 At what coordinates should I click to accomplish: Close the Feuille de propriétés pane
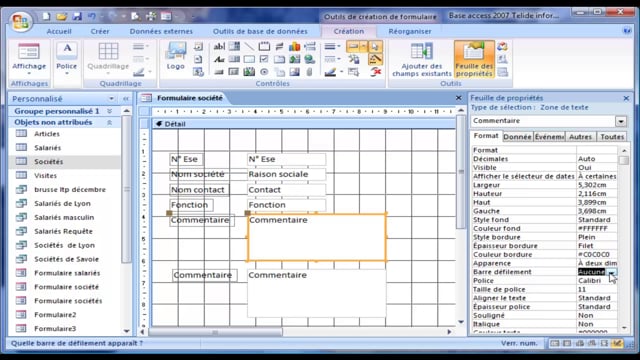626,98
